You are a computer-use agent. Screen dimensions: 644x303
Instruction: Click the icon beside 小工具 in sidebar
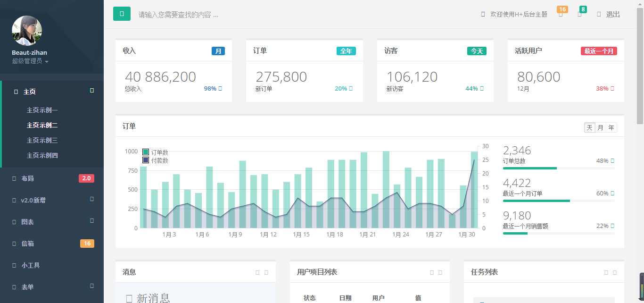pyautogui.click(x=14, y=266)
